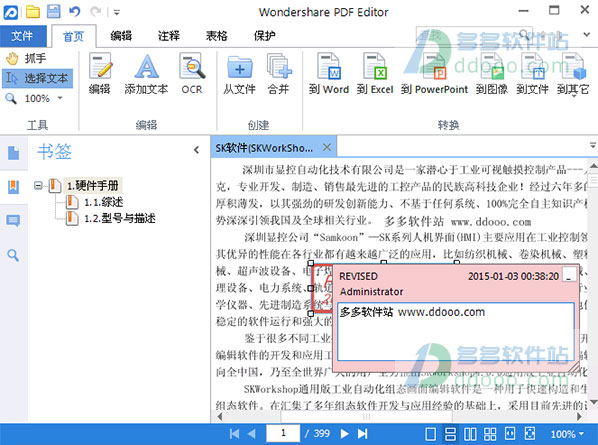The image size is (598, 445).
Task: Minimize the REVISED note popup
Action: 569,275
